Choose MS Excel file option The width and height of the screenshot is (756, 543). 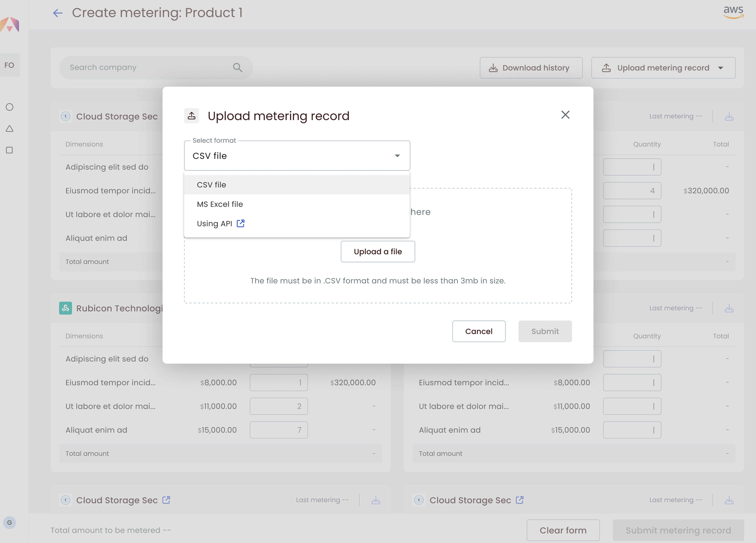click(220, 204)
